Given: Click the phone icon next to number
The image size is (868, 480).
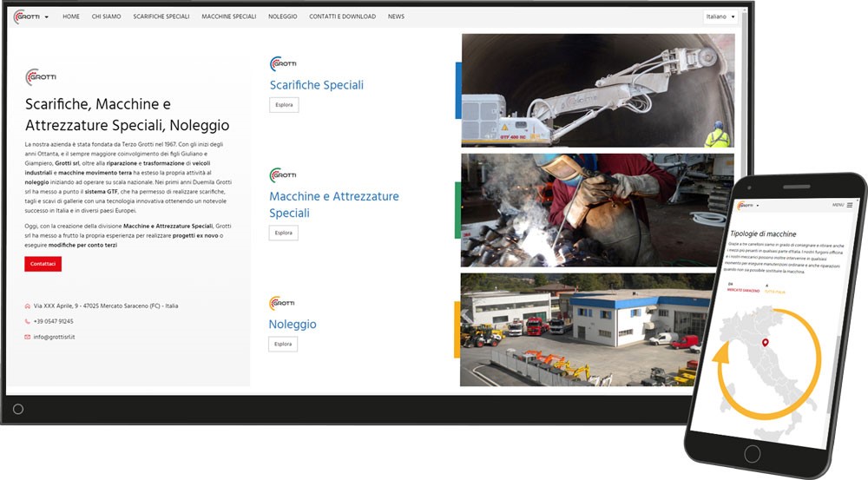Looking at the screenshot, I should 28,321.
